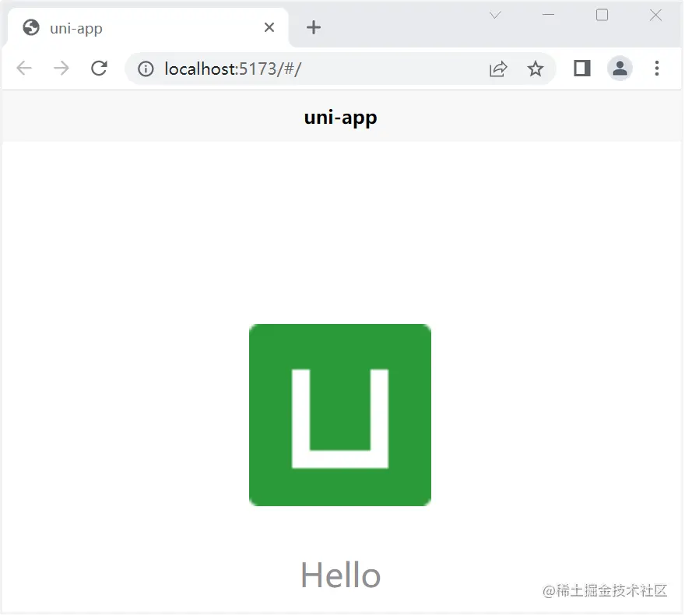
Task: Open the tab search chevron
Action: pyautogui.click(x=495, y=16)
